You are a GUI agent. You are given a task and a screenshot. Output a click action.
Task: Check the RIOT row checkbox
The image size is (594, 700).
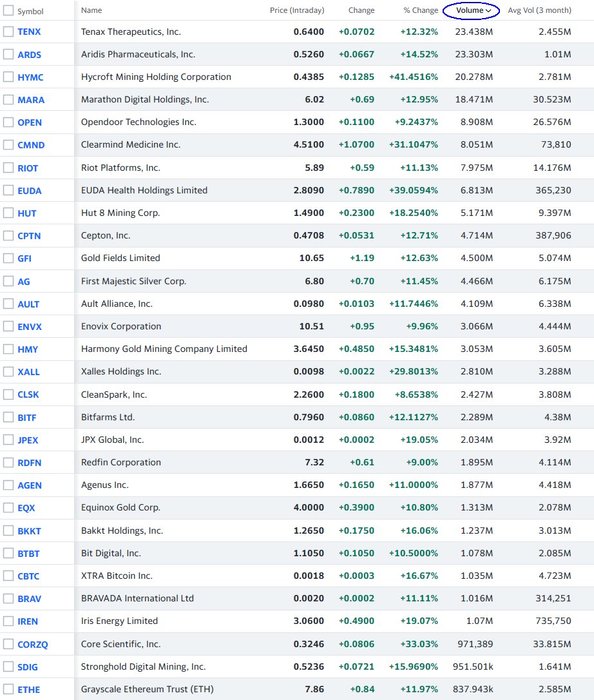(8, 167)
